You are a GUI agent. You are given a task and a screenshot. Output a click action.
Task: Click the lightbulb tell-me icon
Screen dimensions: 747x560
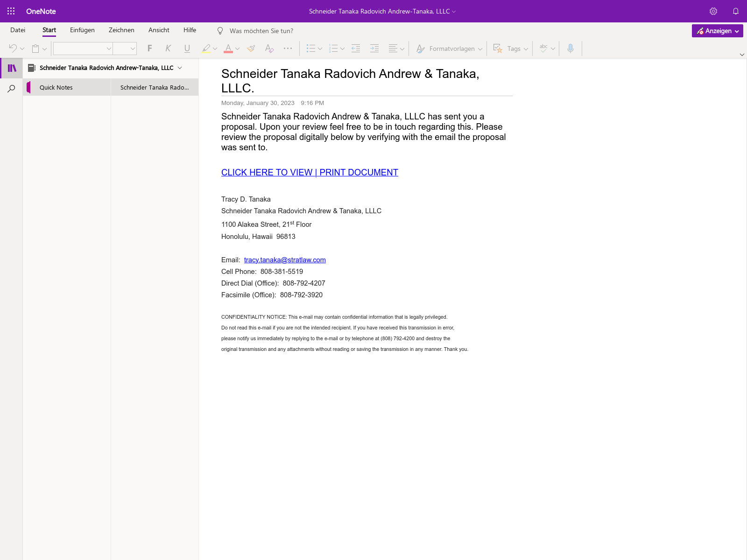point(220,31)
